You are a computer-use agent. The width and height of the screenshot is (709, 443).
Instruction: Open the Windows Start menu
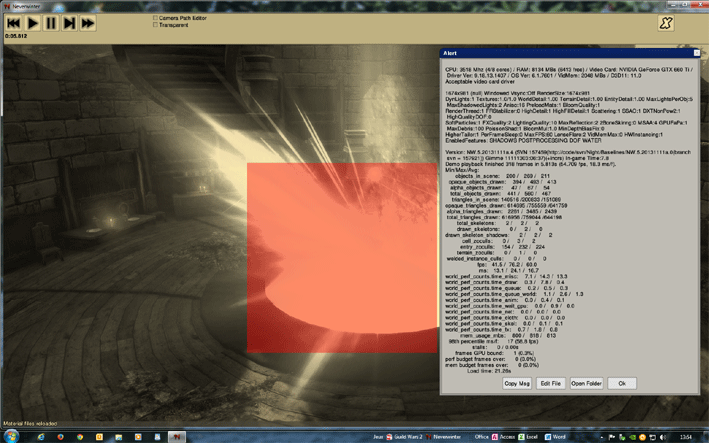11,436
